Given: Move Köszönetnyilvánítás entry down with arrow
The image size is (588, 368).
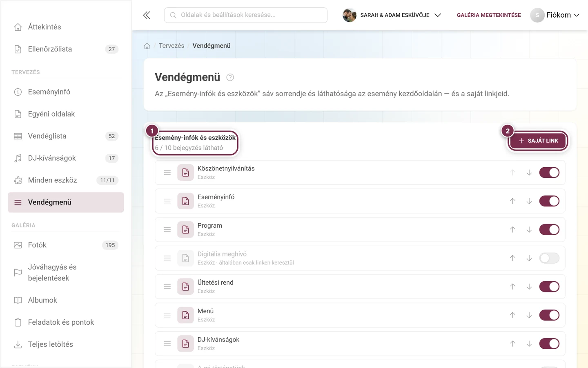Looking at the screenshot, I should point(529,173).
